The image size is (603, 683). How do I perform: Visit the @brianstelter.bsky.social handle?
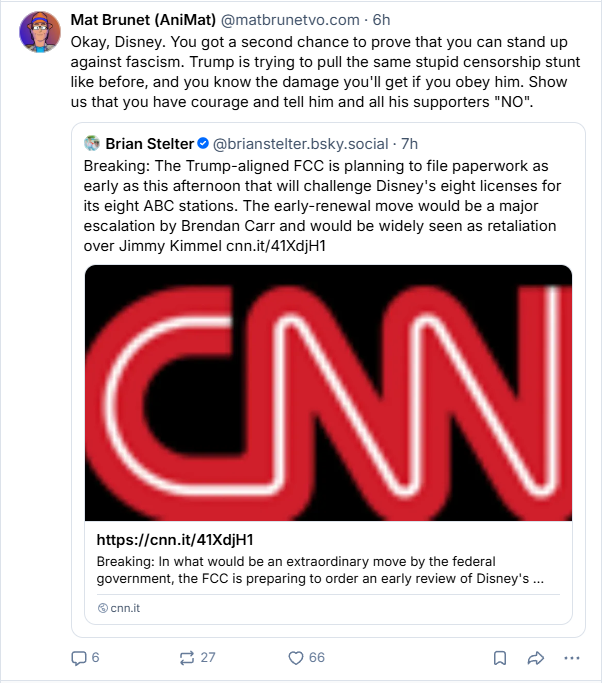click(x=300, y=144)
